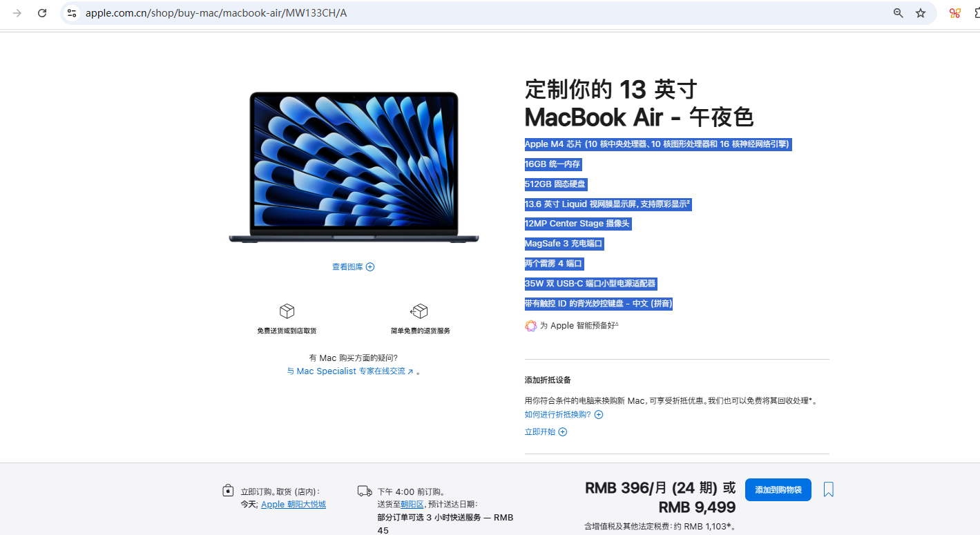Click the URL address bar field

(483, 13)
